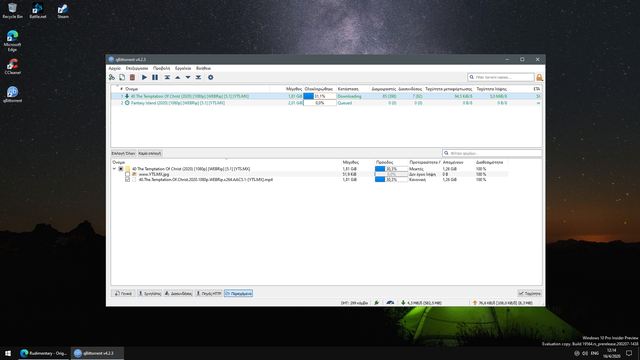Viewport: 640px width, 360px height.
Task: Focus the file filter search box
Action: (492, 153)
